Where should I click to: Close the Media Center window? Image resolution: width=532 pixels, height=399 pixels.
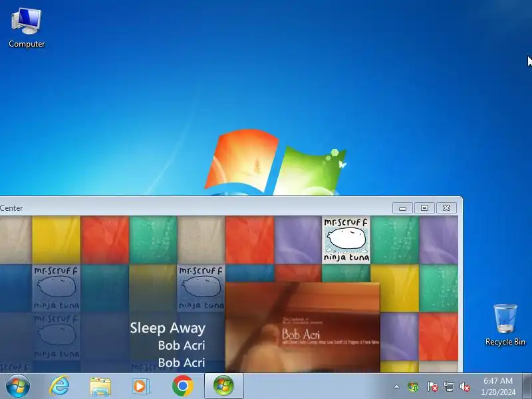click(446, 208)
